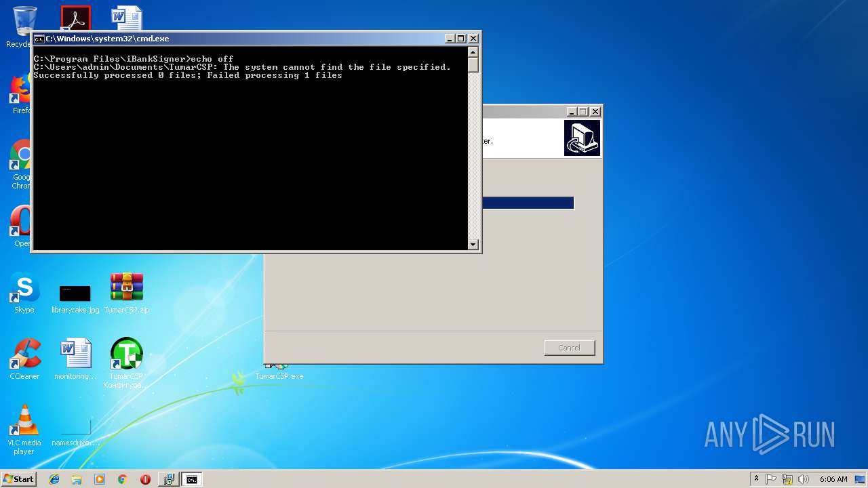Open the TumarCSP configurator shortcut
Screen dimensions: 868x488
click(127, 363)
